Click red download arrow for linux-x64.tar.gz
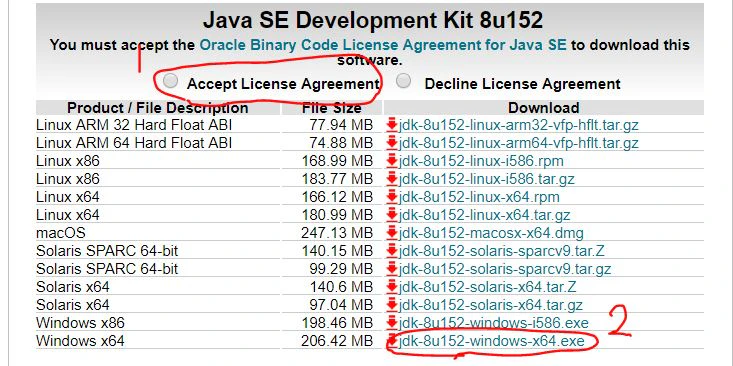Screen dimensions: 733x366 point(392,215)
